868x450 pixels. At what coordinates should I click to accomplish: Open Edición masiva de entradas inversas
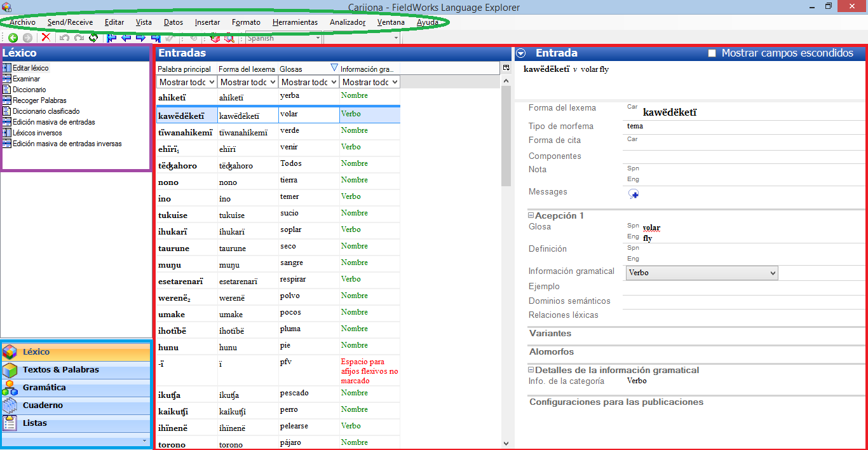[x=62, y=144]
